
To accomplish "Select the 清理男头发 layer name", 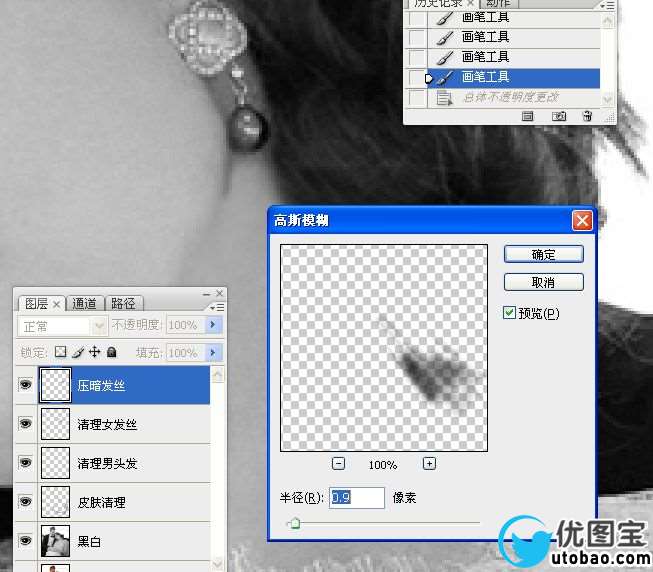I will (107, 463).
